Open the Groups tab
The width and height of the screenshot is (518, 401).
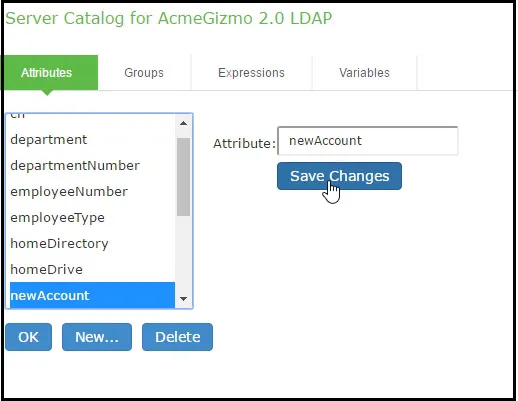144,73
